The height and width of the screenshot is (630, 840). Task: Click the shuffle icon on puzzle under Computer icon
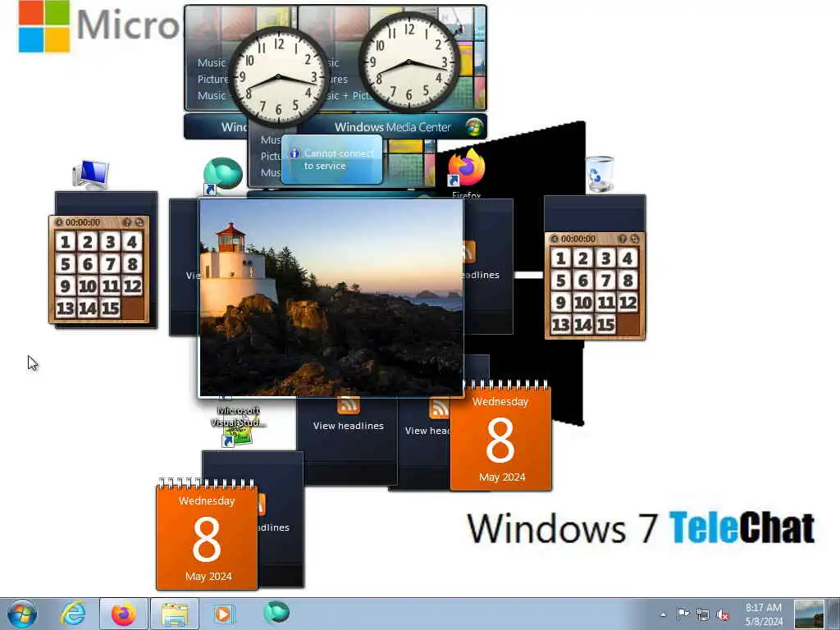click(139, 222)
